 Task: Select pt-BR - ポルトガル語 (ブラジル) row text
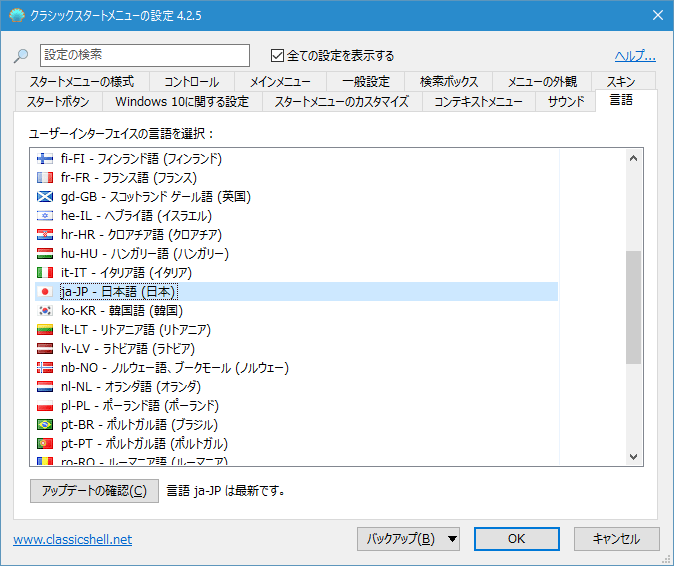139,425
